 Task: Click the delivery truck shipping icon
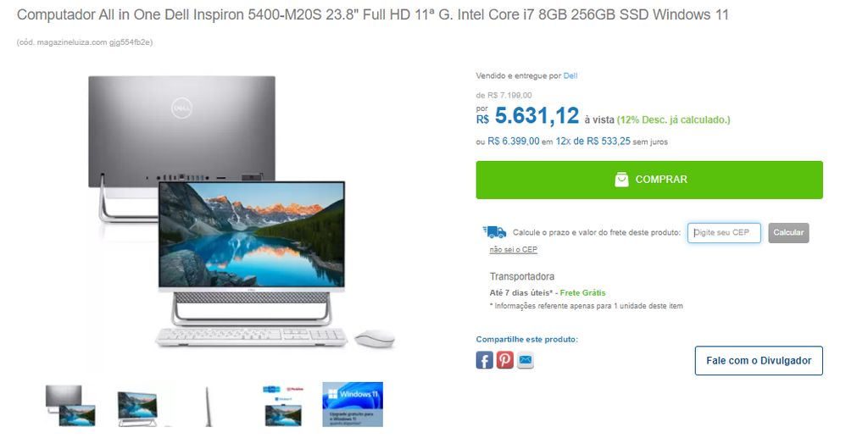click(x=494, y=231)
